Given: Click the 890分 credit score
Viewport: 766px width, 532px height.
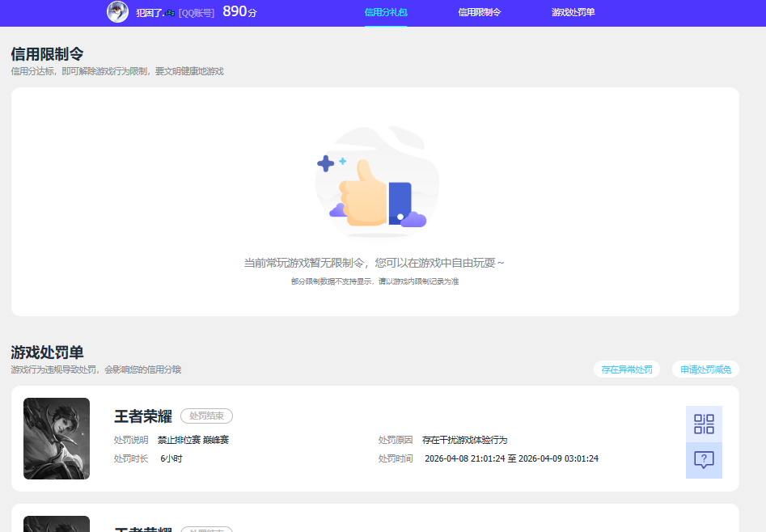Looking at the screenshot, I should [x=239, y=12].
